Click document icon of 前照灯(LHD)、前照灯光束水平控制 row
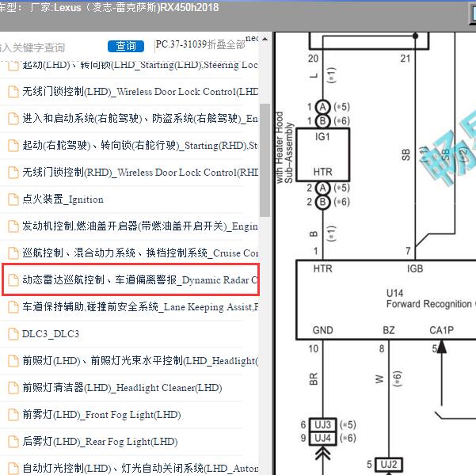 pos(13,360)
